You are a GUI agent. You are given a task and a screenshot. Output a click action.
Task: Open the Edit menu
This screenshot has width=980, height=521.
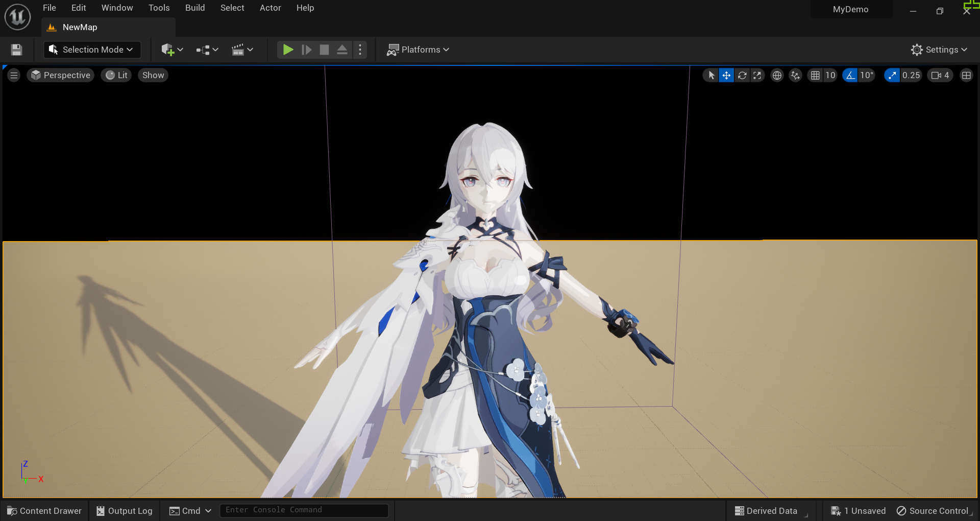point(79,8)
